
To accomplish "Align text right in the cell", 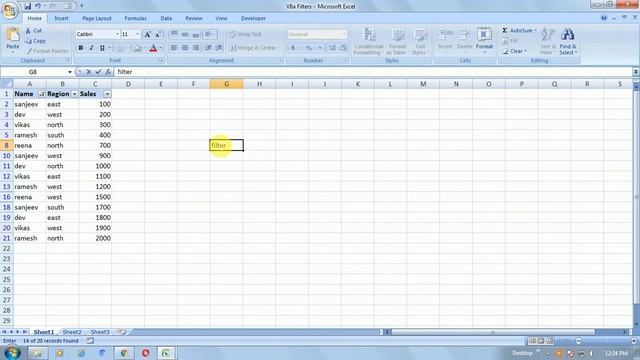I will 196,48.
